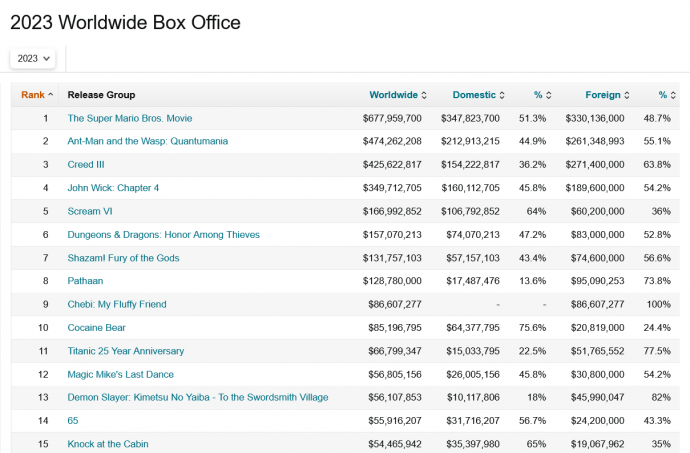Screen dimensions: 690x453
Task: Select worldwide value $474,262,208
Action: click(x=392, y=141)
